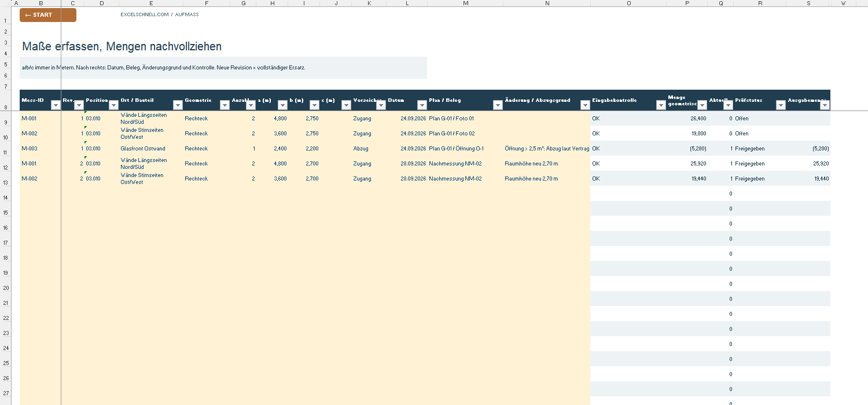The height and width of the screenshot is (405, 868).
Task: Select the empty Mess-ID input cell in row 14
Action: tap(41, 194)
